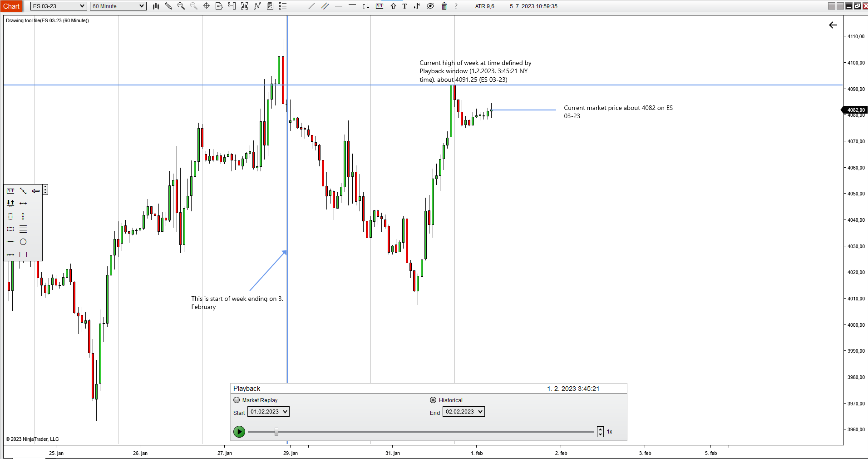Click the back arrow on chart

pos(833,25)
